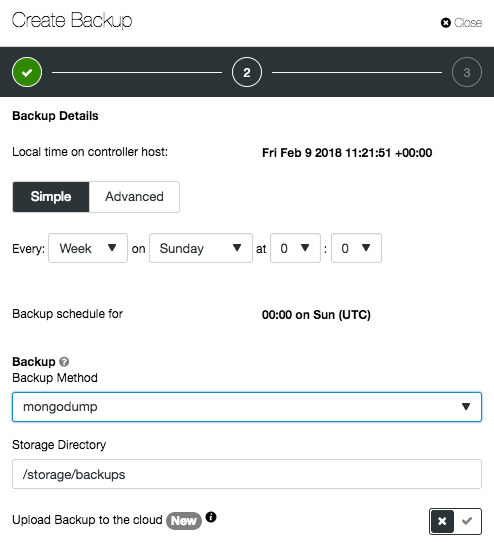Viewport: 494px width, 548px height.
Task: Click in the Storage Directory input field
Action: coord(247,474)
